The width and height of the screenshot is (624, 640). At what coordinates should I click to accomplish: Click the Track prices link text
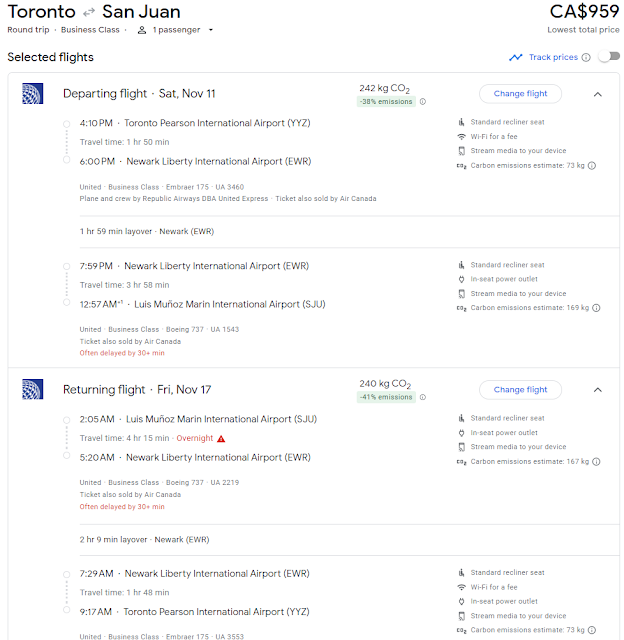(553, 57)
